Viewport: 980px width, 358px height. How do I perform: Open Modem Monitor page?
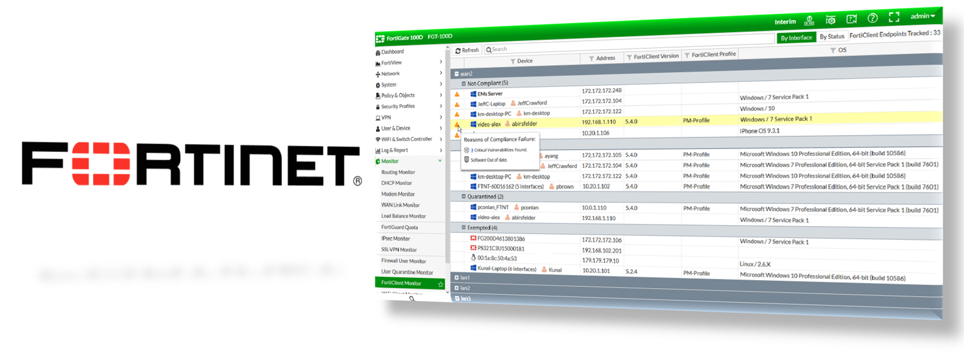click(x=398, y=194)
